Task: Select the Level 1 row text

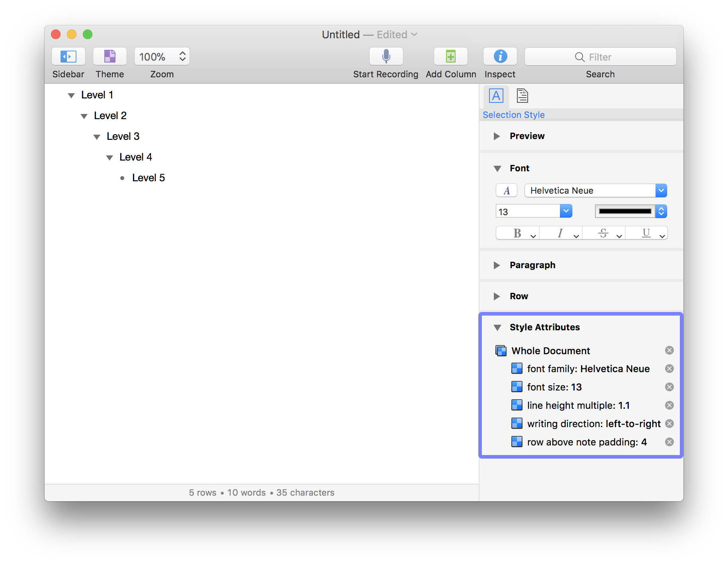Action: click(x=97, y=95)
